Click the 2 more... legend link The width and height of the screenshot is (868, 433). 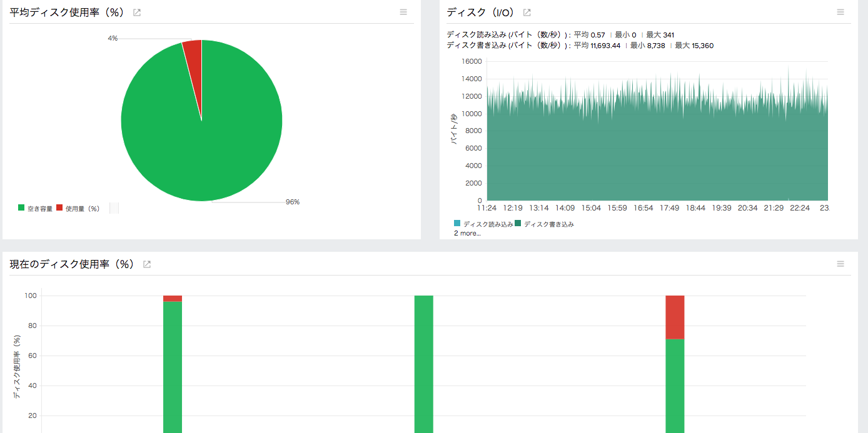pyautogui.click(x=467, y=233)
